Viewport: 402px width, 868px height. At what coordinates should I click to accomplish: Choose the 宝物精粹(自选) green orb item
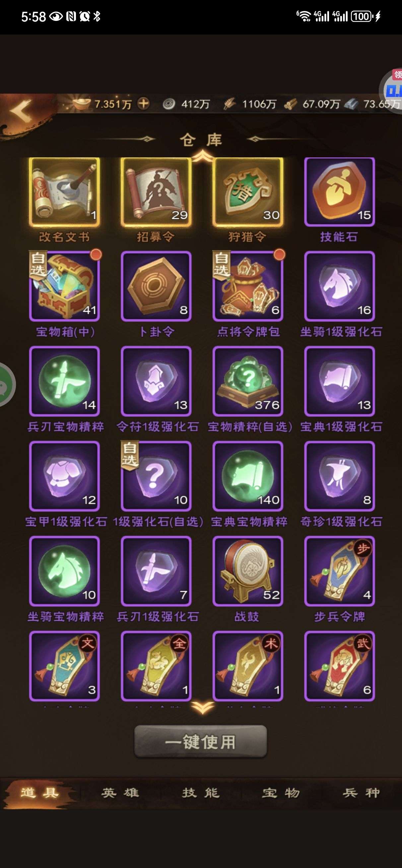[248, 382]
